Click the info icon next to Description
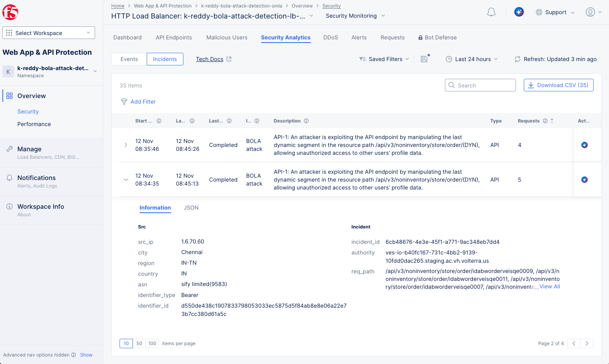The image size is (609, 364). click(x=306, y=121)
